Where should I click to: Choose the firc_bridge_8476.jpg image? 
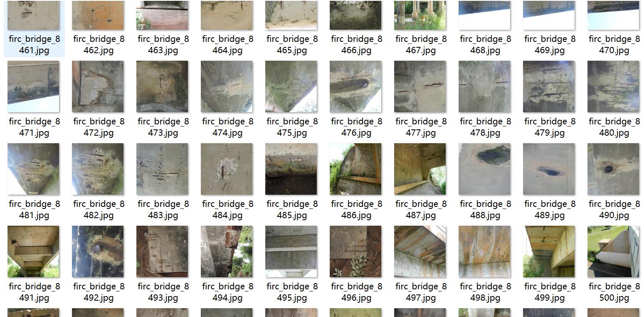[356, 87]
